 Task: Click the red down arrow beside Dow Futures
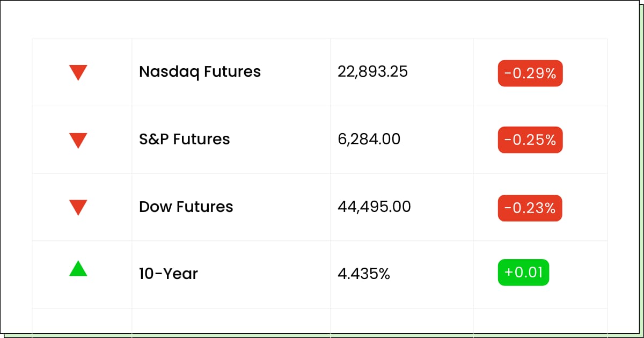coord(78,208)
